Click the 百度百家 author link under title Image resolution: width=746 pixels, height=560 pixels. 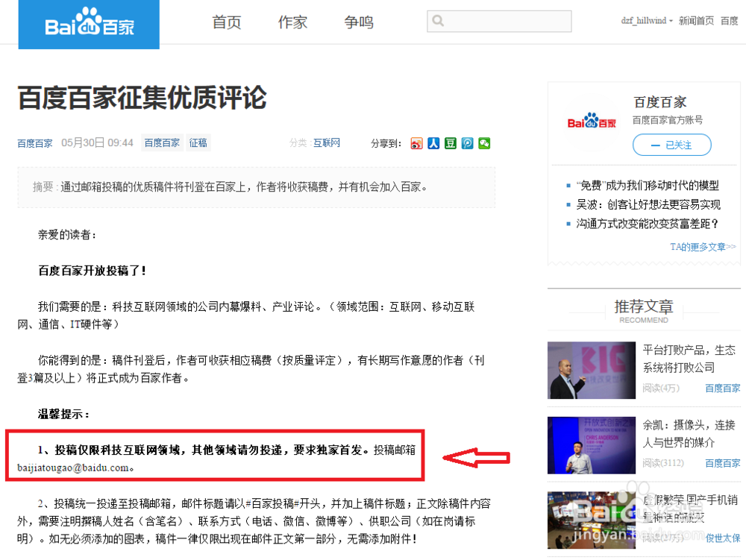35,144
